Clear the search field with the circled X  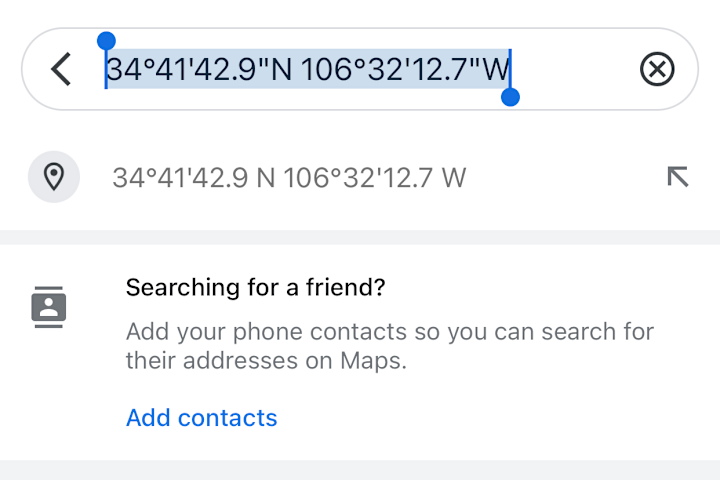tap(657, 69)
